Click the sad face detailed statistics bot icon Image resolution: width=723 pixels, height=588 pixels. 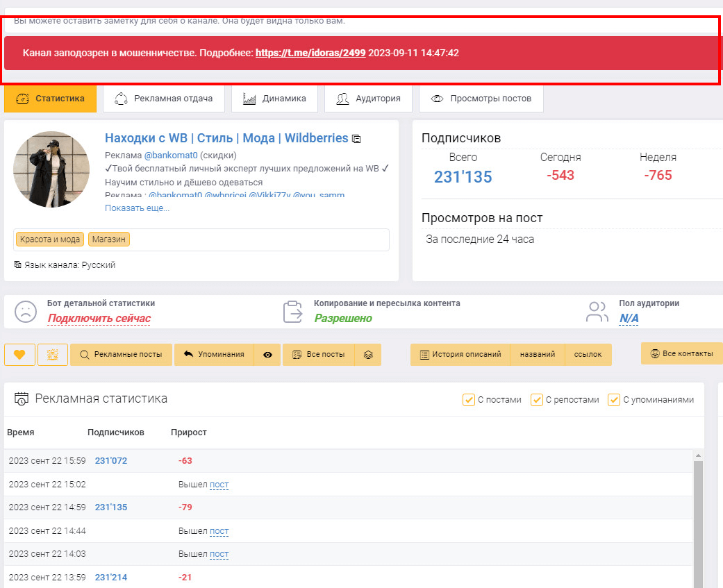click(26, 311)
